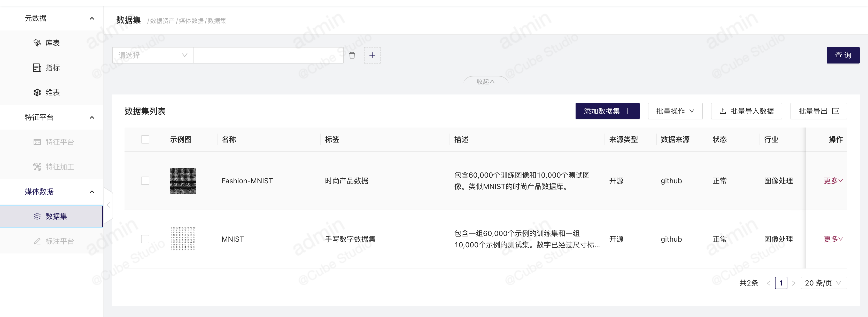Add filter condition with plus icon

[372, 55]
